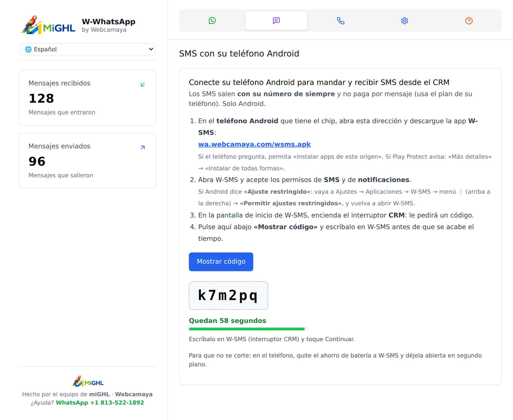The image size is (513, 420).
Task: Click the k7m2pq pairing code box
Action: click(x=228, y=296)
